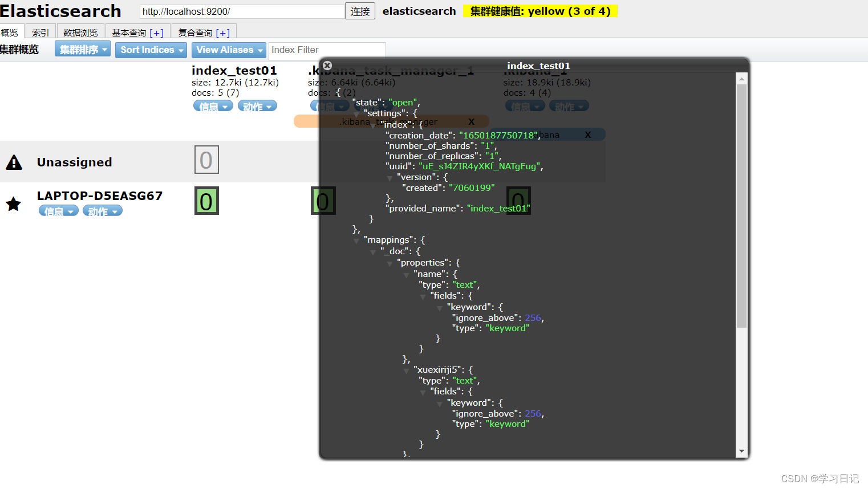Image resolution: width=868 pixels, height=489 pixels.
Task: Open the 索引 tab
Action: coord(40,32)
